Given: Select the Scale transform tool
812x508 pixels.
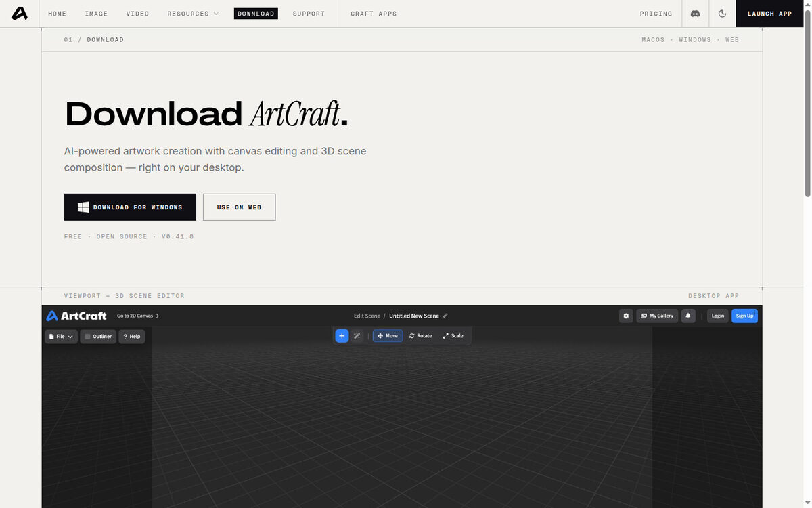Looking at the screenshot, I should (453, 335).
